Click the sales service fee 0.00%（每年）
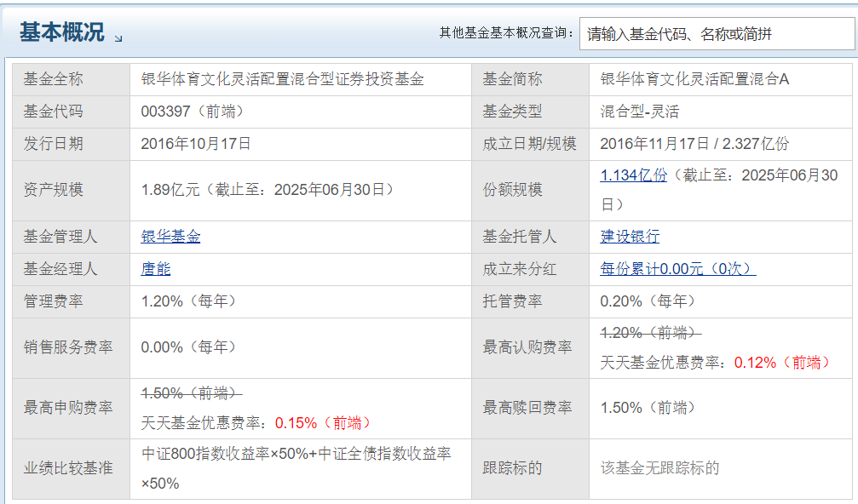 [188, 347]
